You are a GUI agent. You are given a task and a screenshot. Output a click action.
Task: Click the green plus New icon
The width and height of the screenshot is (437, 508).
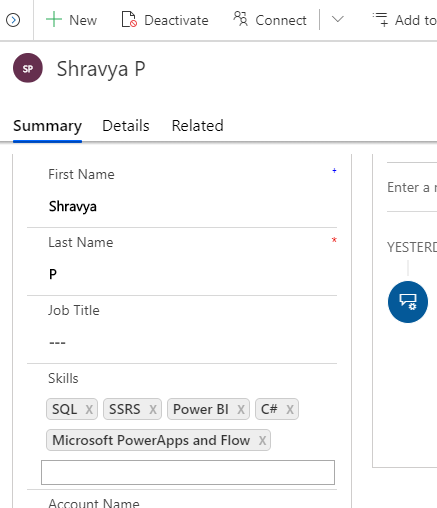point(54,20)
